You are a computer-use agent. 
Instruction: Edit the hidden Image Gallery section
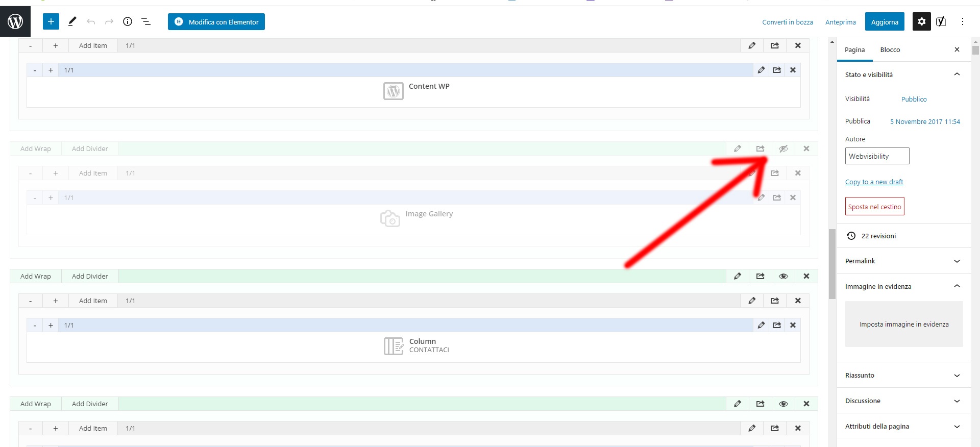click(738, 148)
